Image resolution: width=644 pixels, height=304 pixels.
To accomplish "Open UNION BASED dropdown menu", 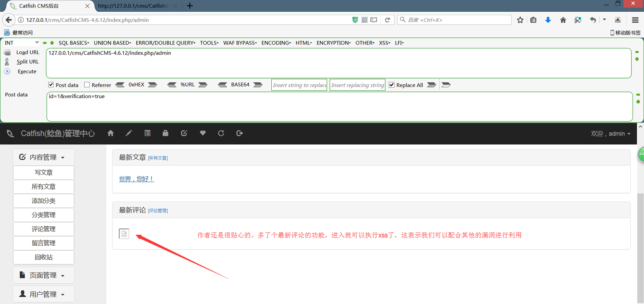I will coord(112,43).
